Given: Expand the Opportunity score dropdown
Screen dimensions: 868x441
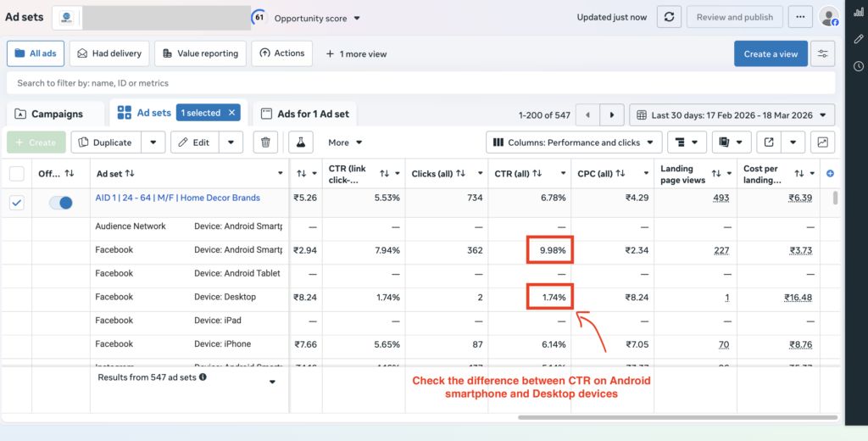Looking at the screenshot, I should click(317, 18).
